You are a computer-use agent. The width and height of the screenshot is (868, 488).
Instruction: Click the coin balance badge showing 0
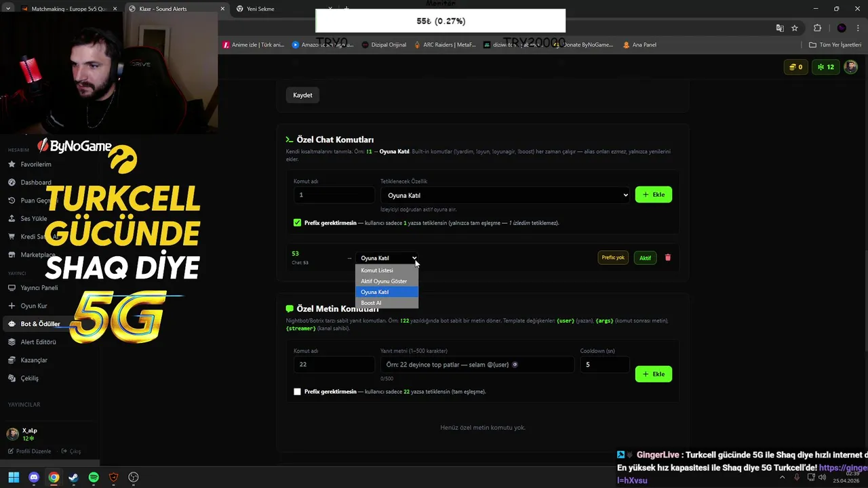(796, 67)
